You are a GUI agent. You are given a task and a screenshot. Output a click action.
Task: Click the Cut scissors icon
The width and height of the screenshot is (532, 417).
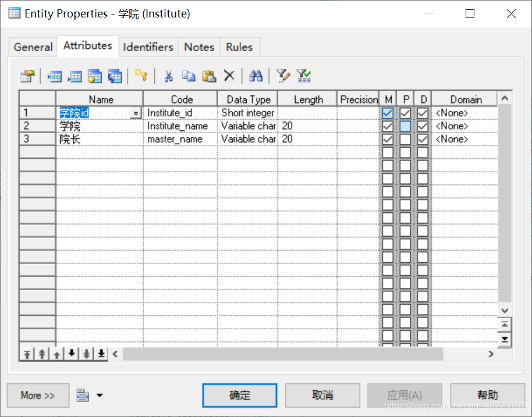(x=168, y=76)
